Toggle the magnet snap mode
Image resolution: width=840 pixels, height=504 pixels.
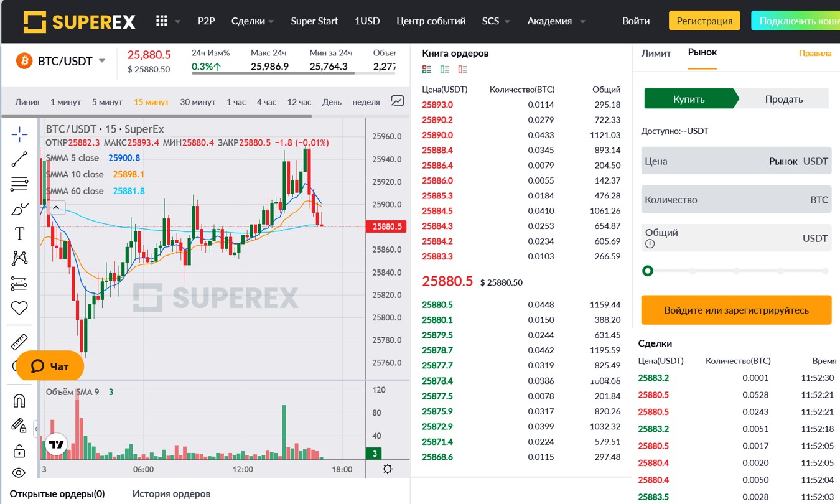pos(19,401)
